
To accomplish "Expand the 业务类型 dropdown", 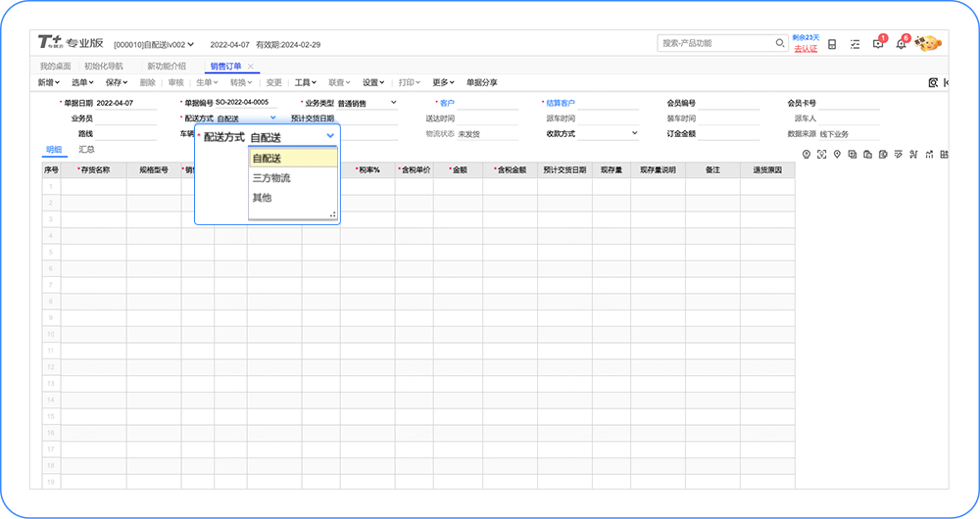I will (x=394, y=103).
